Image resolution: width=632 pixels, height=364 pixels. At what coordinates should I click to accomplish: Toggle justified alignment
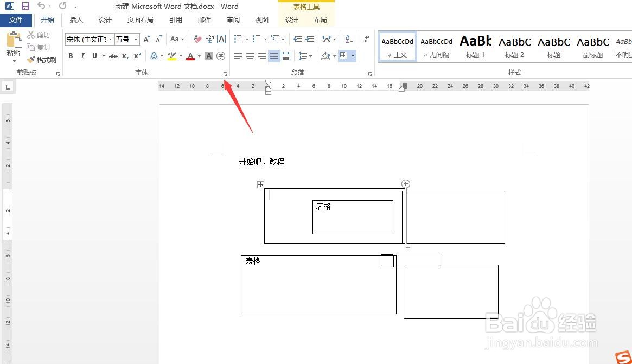(x=274, y=56)
